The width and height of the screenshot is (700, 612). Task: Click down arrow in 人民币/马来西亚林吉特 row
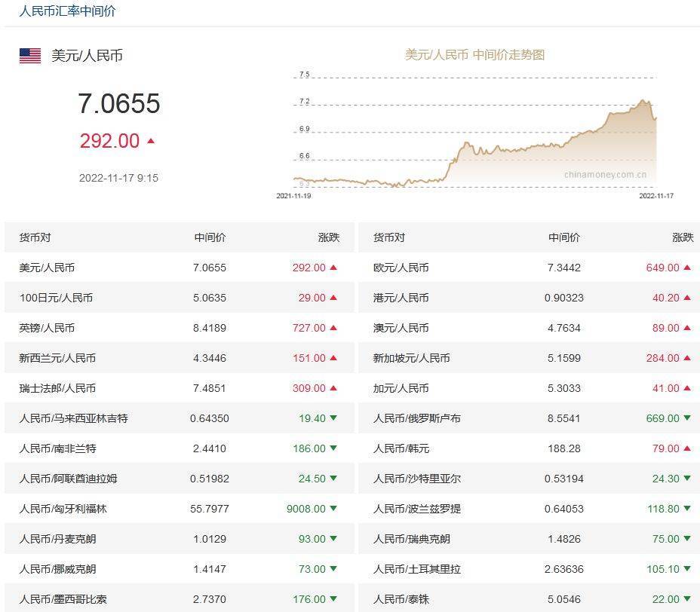click(333, 418)
